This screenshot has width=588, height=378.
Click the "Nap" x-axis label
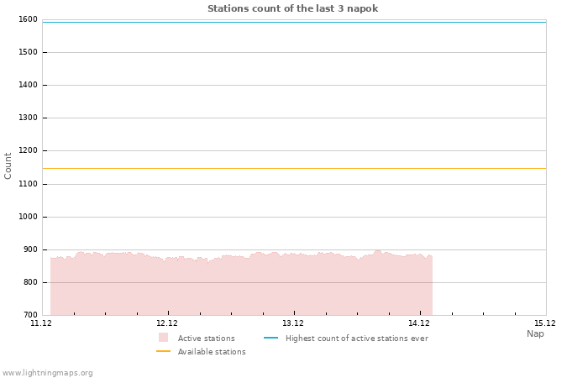click(x=535, y=333)
